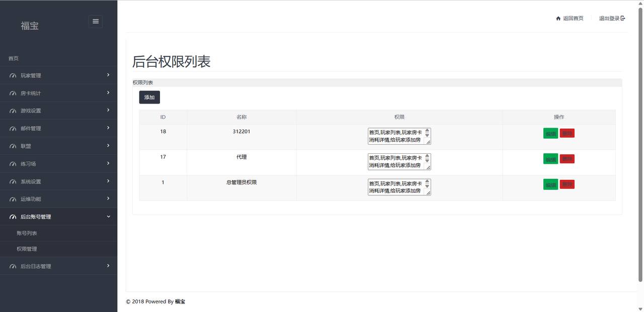The width and height of the screenshot is (644, 312).
Task: Select the 权限管理 submenu item
Action: (27, 249)
